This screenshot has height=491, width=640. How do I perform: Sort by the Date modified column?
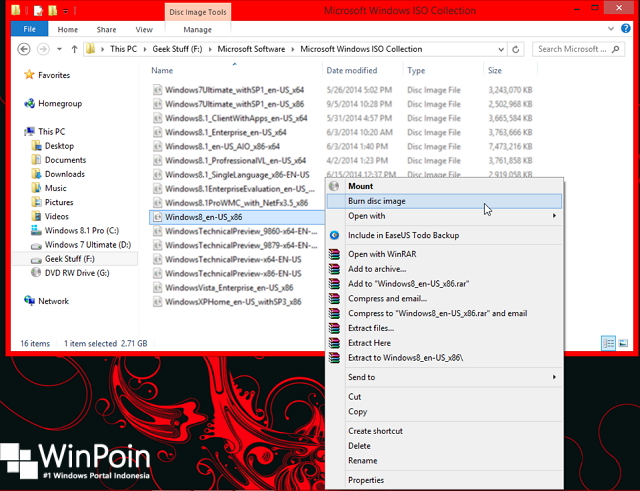pos(351,70)
